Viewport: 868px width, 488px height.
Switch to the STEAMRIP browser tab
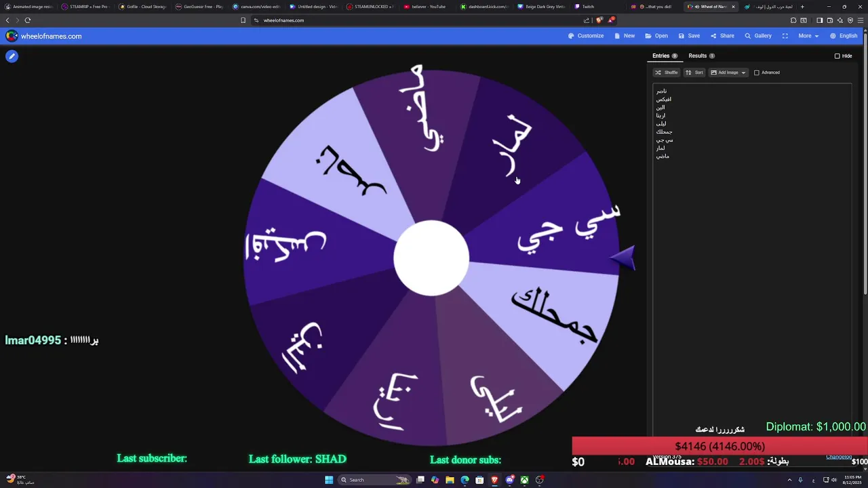coord(85,7)
